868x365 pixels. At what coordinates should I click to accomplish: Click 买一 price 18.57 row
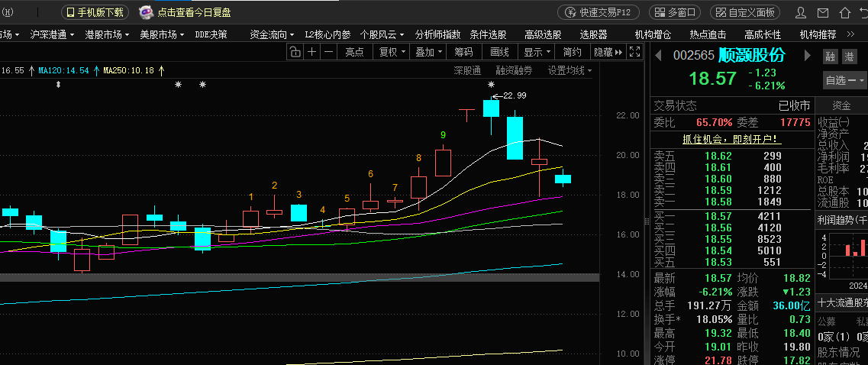pyautogui.click(x=731, y=216)
